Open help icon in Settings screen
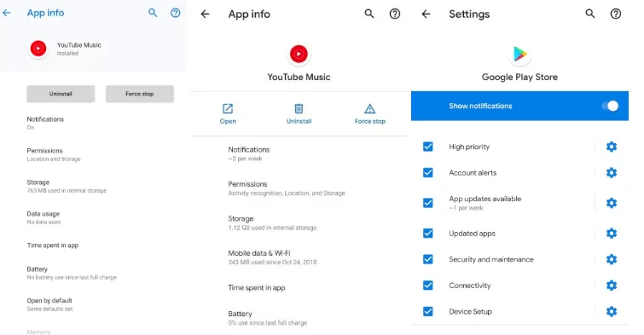644x335 pixels. tap(616, 14)
